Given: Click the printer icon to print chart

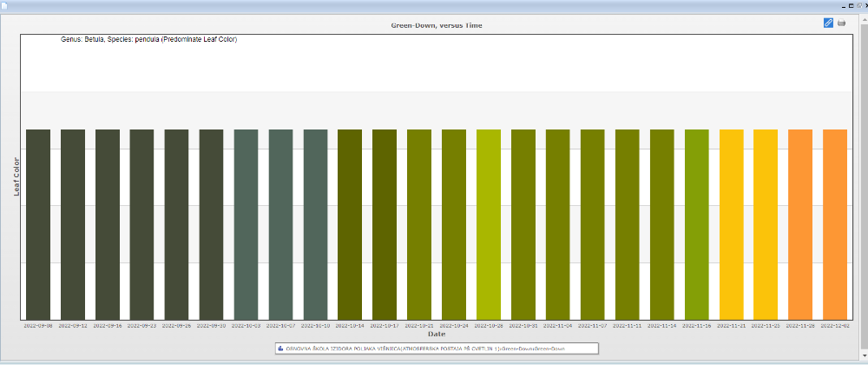Looking at the screenshot, I should coord(841,23).
